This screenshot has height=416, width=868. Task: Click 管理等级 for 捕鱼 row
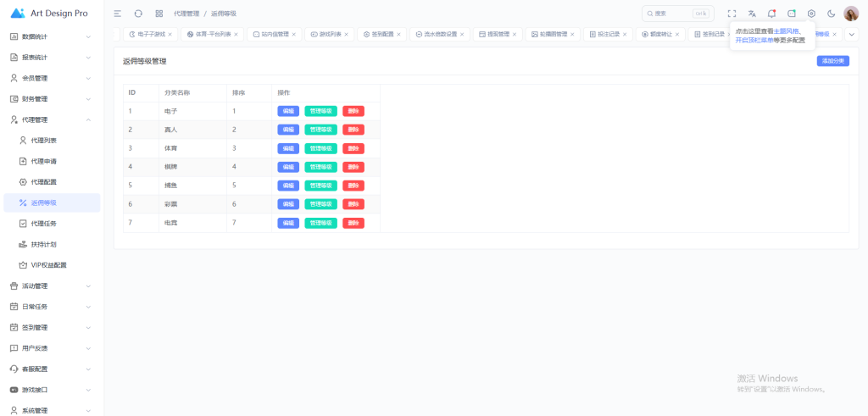321,186
